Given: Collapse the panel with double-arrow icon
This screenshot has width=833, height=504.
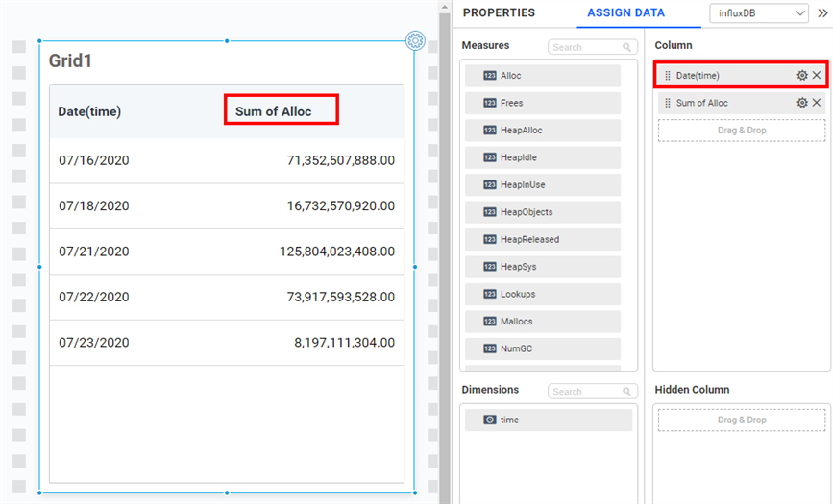Looking at the screenshot, I should coord(822,13).
